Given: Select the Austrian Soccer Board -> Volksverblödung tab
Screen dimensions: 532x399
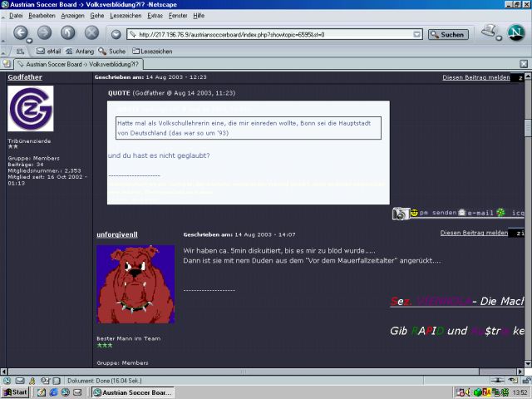Looking at the screenshot, I should pyautogui.click(x=78, y=64).
